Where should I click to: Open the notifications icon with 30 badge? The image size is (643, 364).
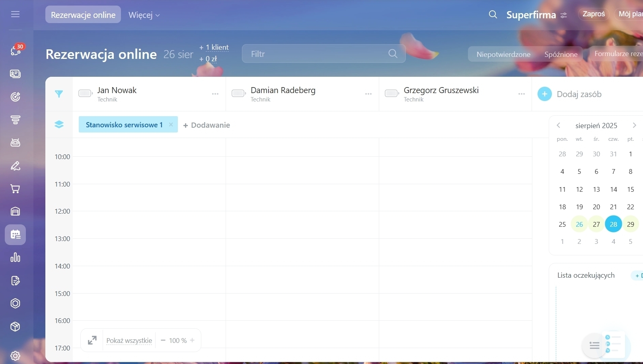pyautogui.click(x=16, y=51)
